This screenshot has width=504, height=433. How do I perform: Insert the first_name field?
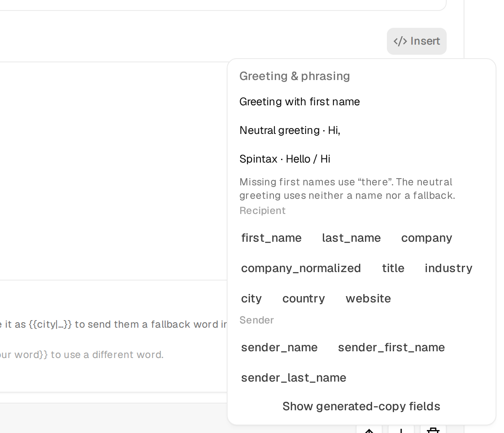pyautogui.click(x=271, y=238)
